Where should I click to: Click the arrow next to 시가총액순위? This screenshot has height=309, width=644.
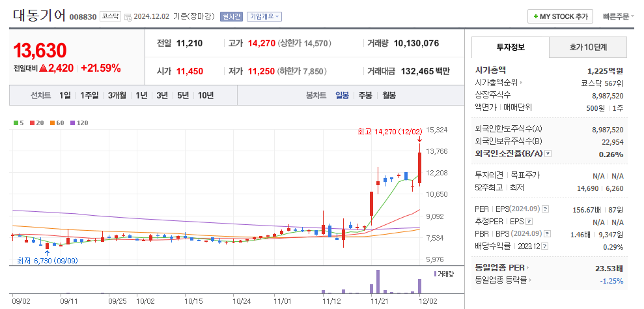coord(522,83)
